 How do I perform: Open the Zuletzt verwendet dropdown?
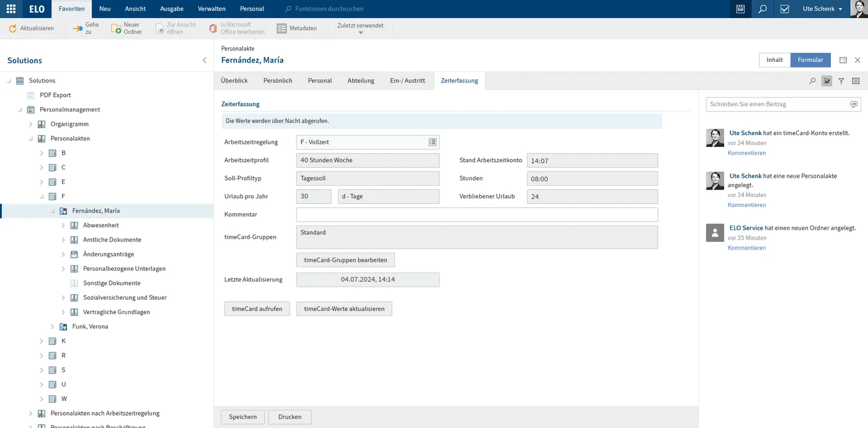360,28
